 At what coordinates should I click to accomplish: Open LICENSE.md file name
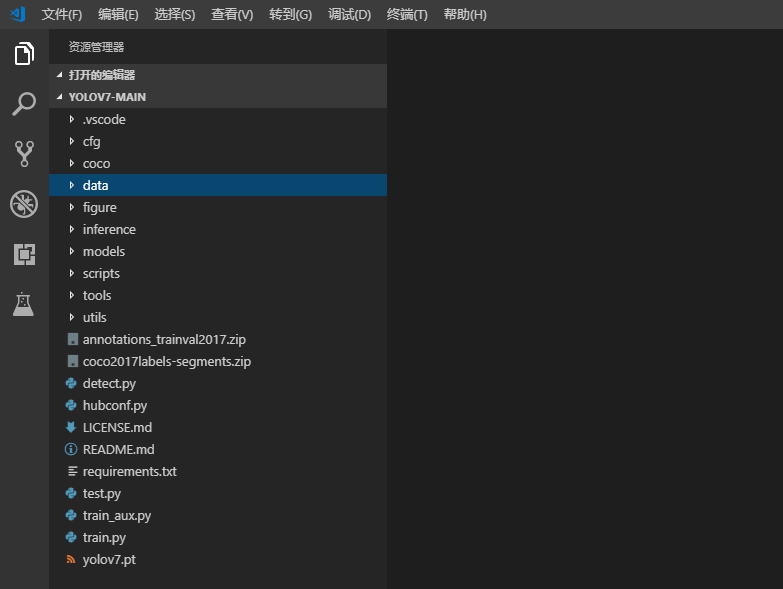[117, 427]
